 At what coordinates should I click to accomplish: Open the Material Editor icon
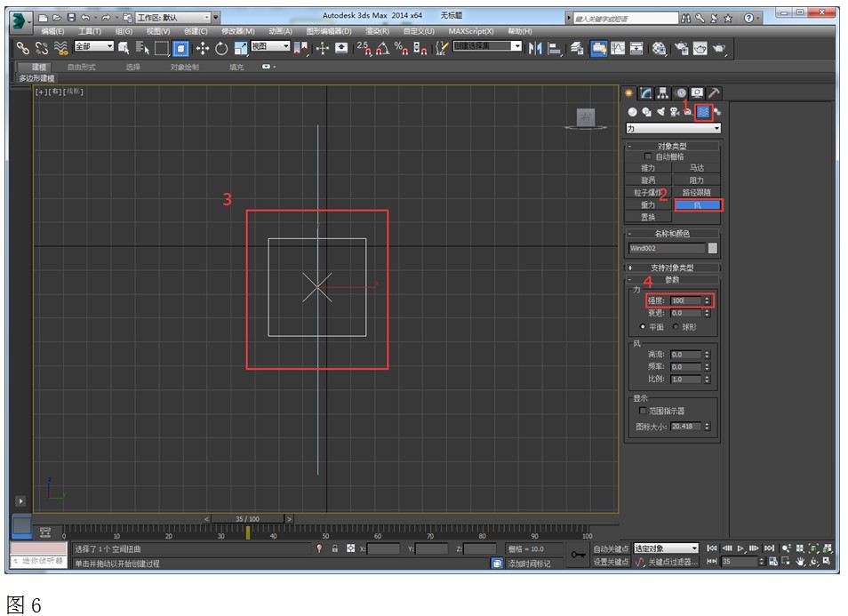(x=658, y=48)
